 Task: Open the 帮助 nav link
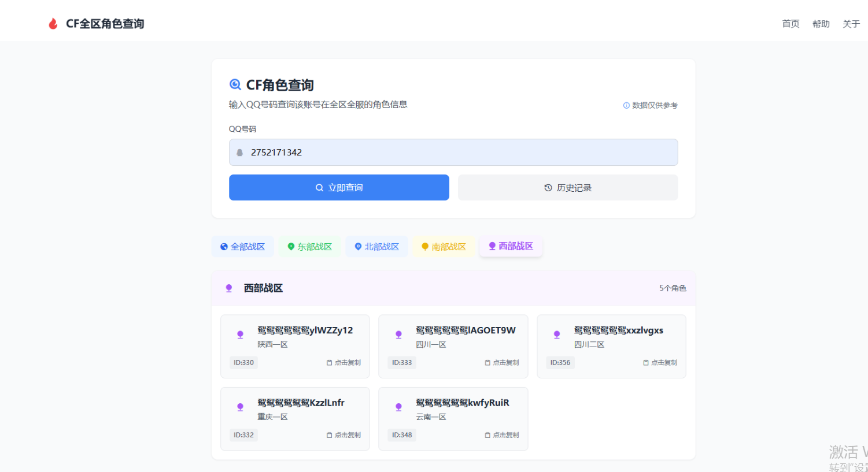(x=821, y=24)
